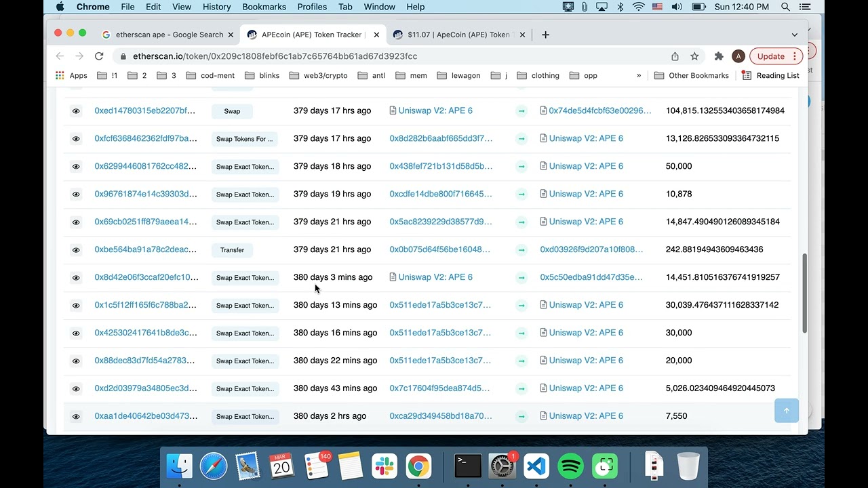Image resolution: width=868 pixels, height=488 pixels.
Task: Open eye preview for 0xd2d03979a34805ec3d
Action: [x=76, y=389]
